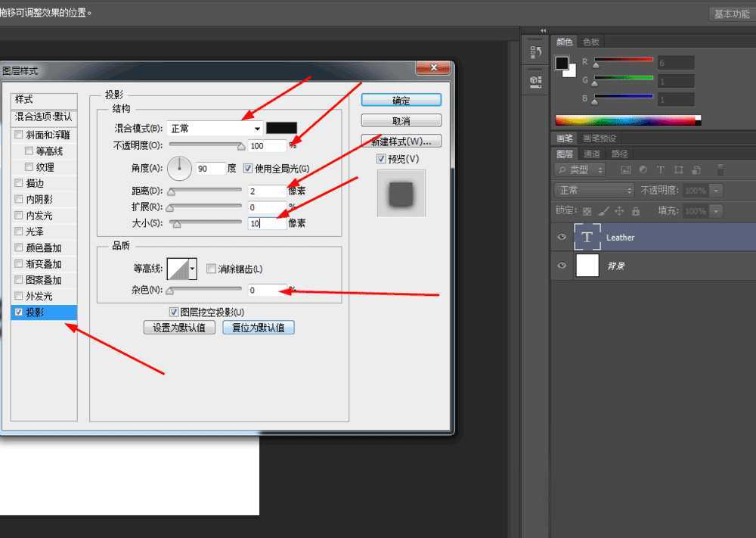Switch to the Channels tab
756x538 pixels.
[591, 153]
